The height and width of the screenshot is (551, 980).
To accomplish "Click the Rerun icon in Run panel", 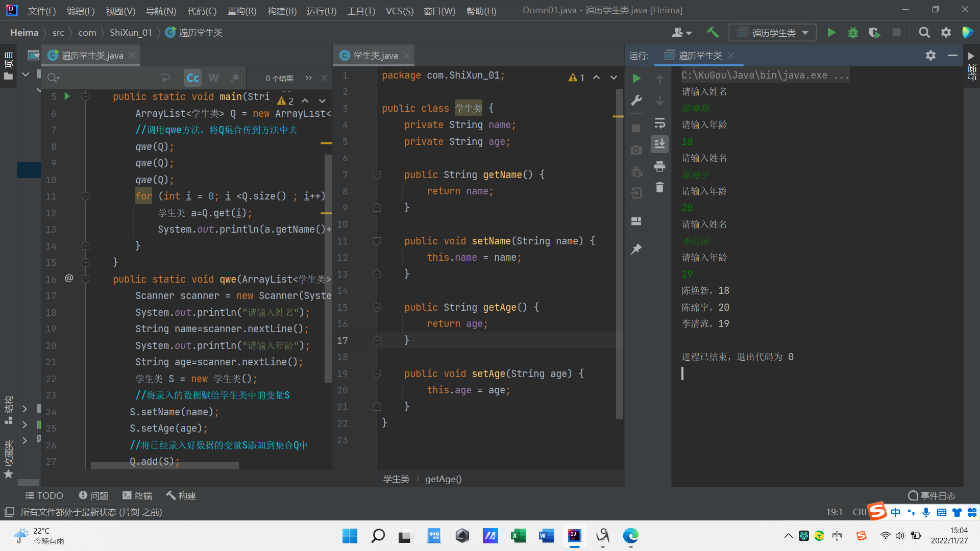I will pyautogui.click(x=636, y=79).
